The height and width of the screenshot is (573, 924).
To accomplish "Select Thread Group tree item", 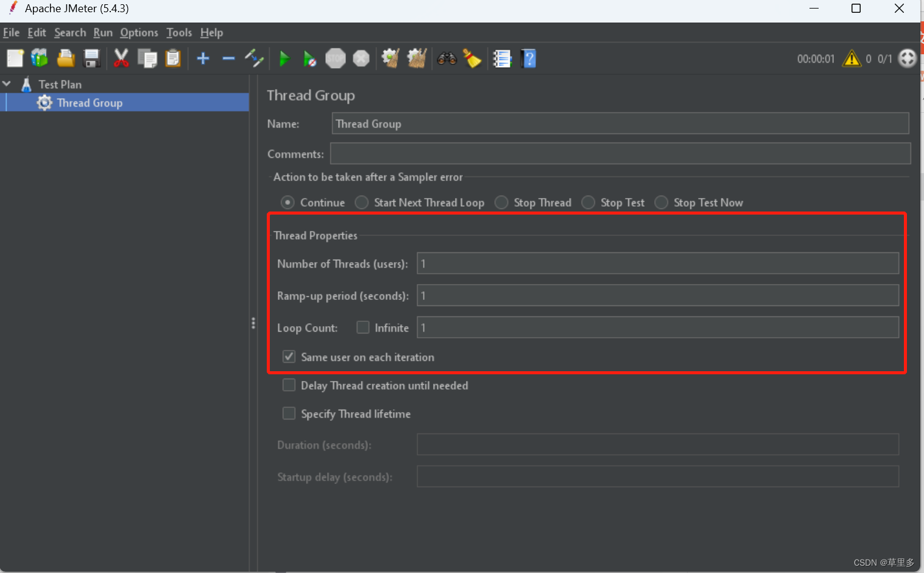I will 90,102.
